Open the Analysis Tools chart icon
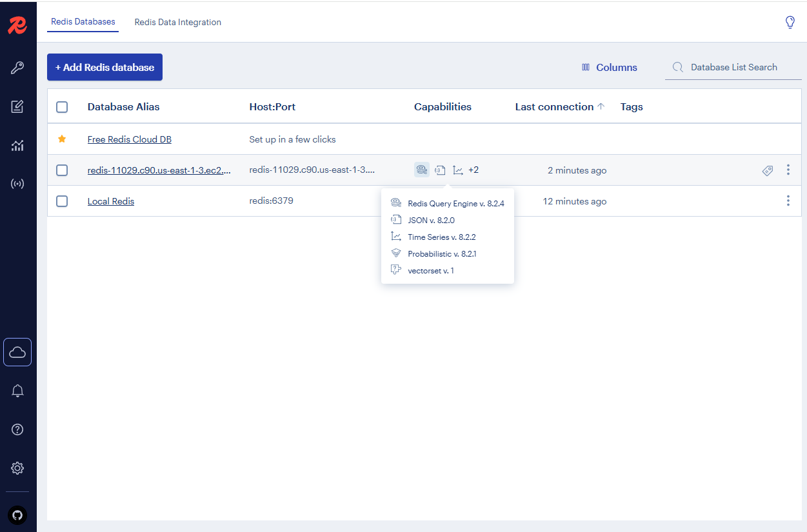 pos(17,146)
